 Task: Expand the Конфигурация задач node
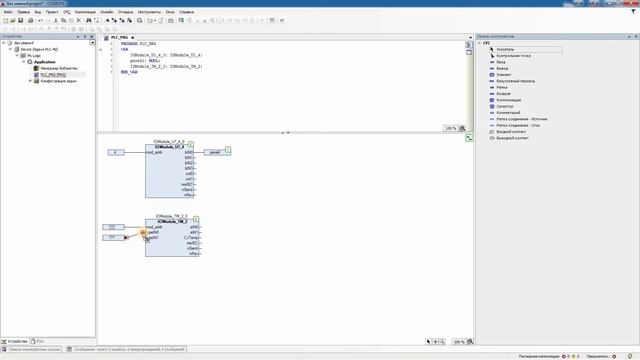coord(30,81)
